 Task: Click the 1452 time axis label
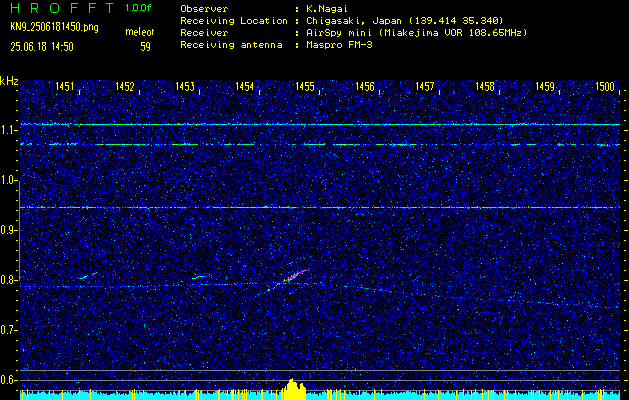tap(125, 86)
